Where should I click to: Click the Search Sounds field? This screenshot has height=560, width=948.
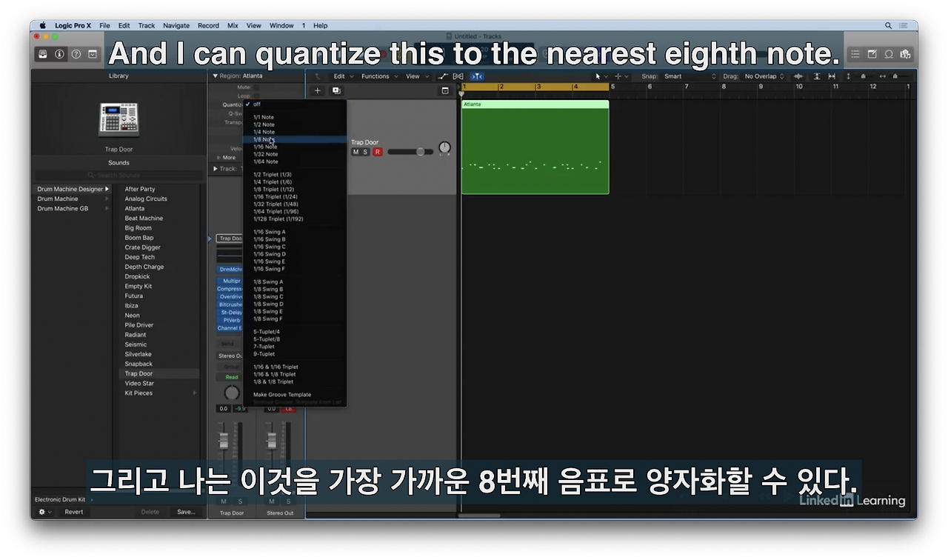[118, 175]
